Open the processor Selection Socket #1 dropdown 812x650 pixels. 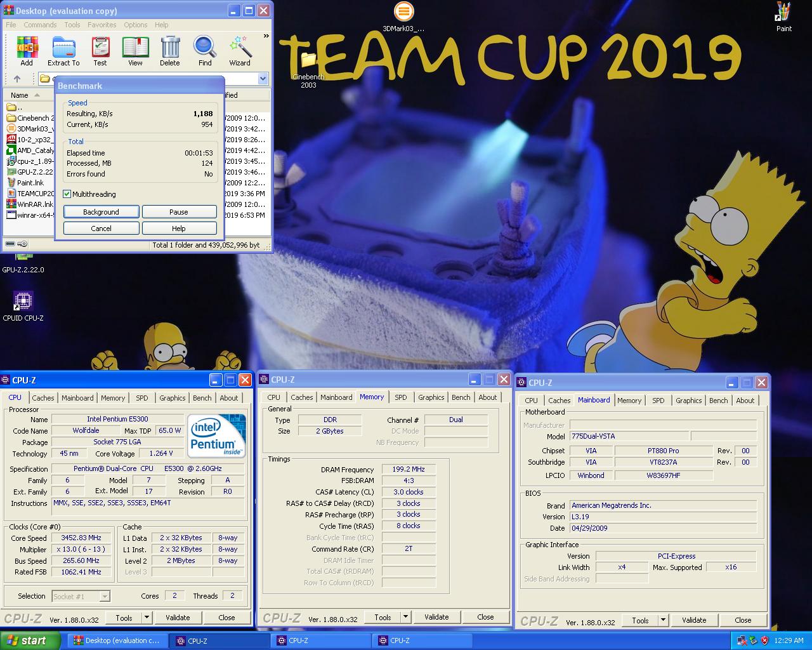(81, 596)
